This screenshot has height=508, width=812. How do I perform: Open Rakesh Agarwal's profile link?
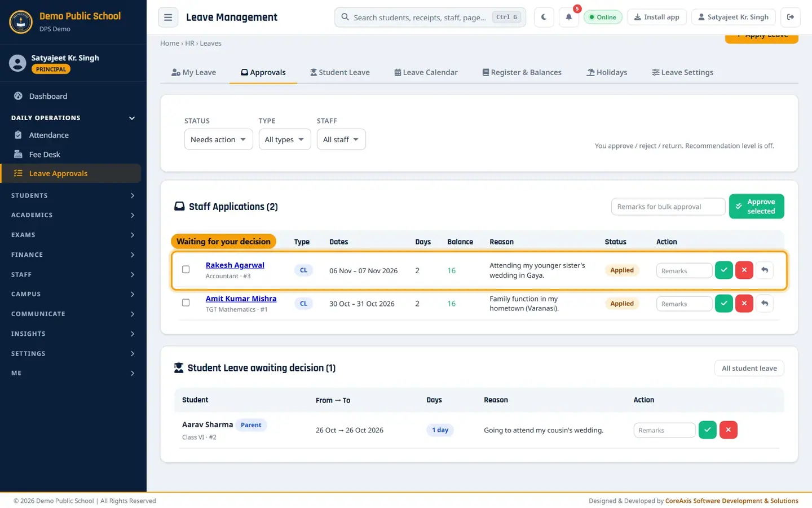[235, 265]
